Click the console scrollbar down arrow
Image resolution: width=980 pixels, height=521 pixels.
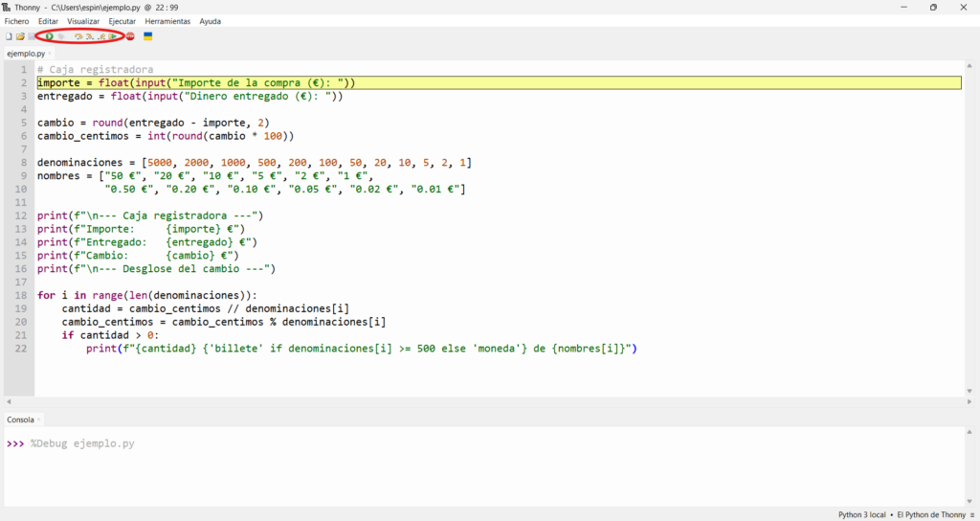pos(969,502)
